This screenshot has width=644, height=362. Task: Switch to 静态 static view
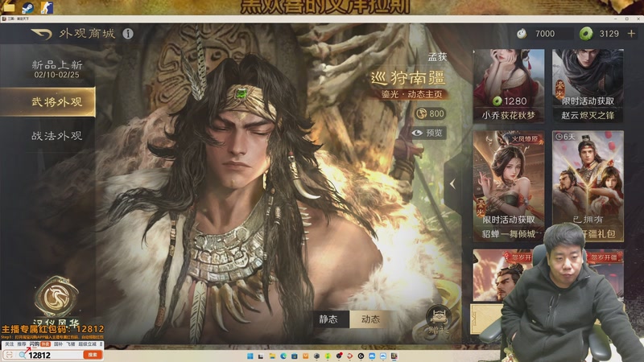(328, 319)
